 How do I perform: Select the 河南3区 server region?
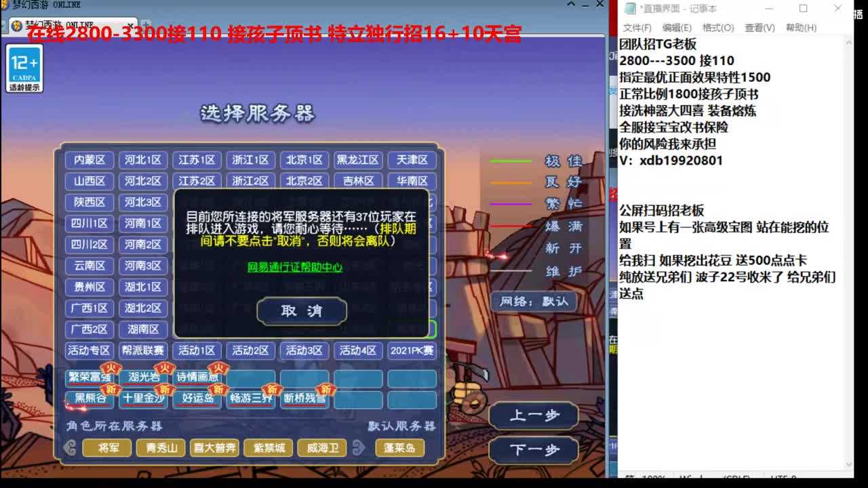point(143,266)
